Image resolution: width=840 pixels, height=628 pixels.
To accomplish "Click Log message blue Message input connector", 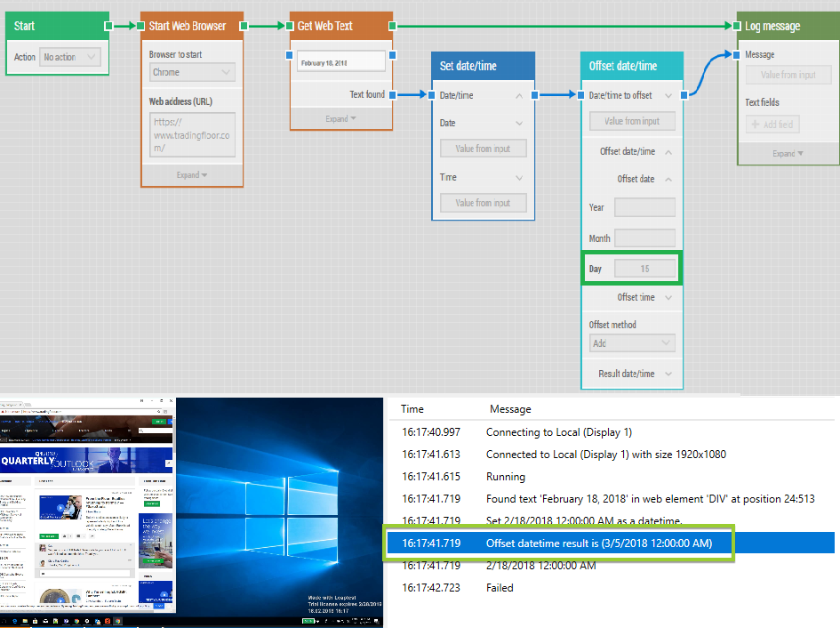I will (x=737, y=55).
